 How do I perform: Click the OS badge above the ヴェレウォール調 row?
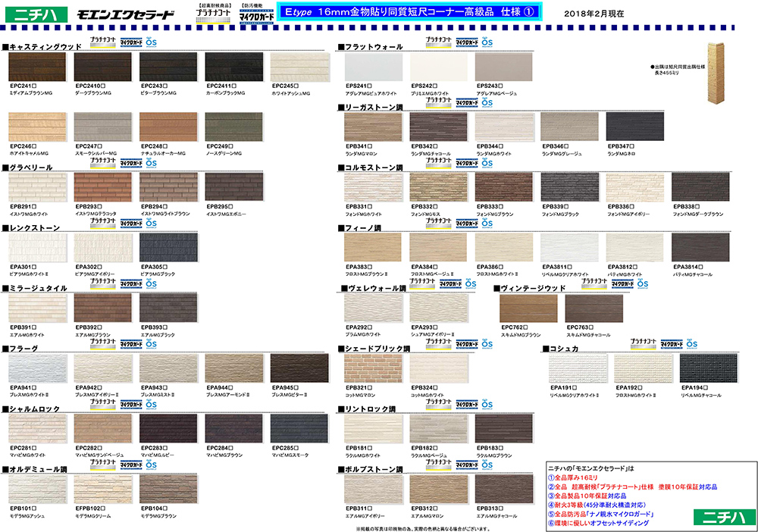pyautogui.click(x=471, y=283)
